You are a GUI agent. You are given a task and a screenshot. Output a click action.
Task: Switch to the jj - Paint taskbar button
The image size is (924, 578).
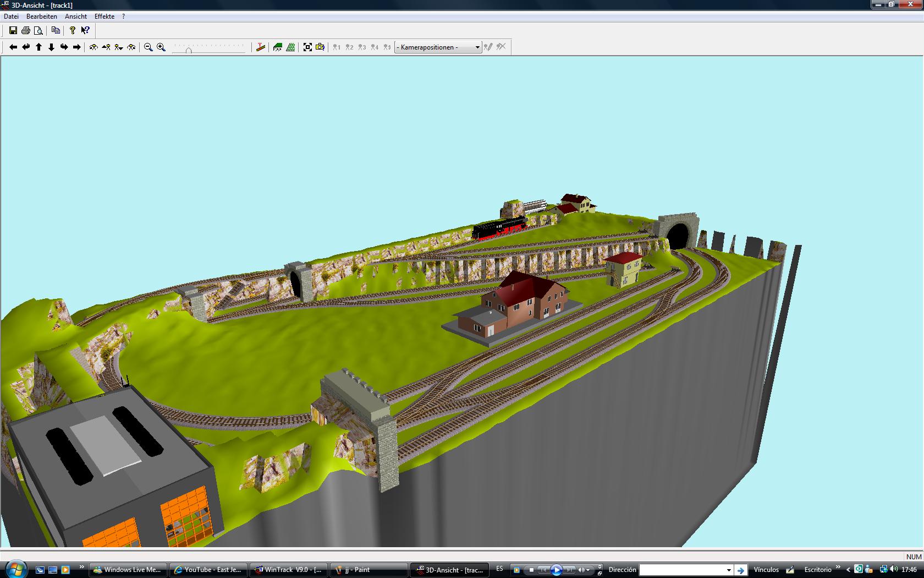point(369,570)
